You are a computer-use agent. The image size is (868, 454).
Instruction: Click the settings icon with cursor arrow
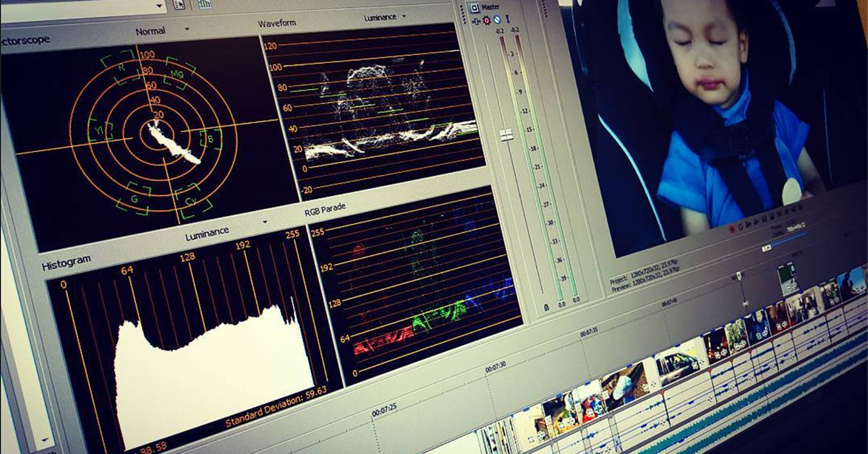[179, 4]
